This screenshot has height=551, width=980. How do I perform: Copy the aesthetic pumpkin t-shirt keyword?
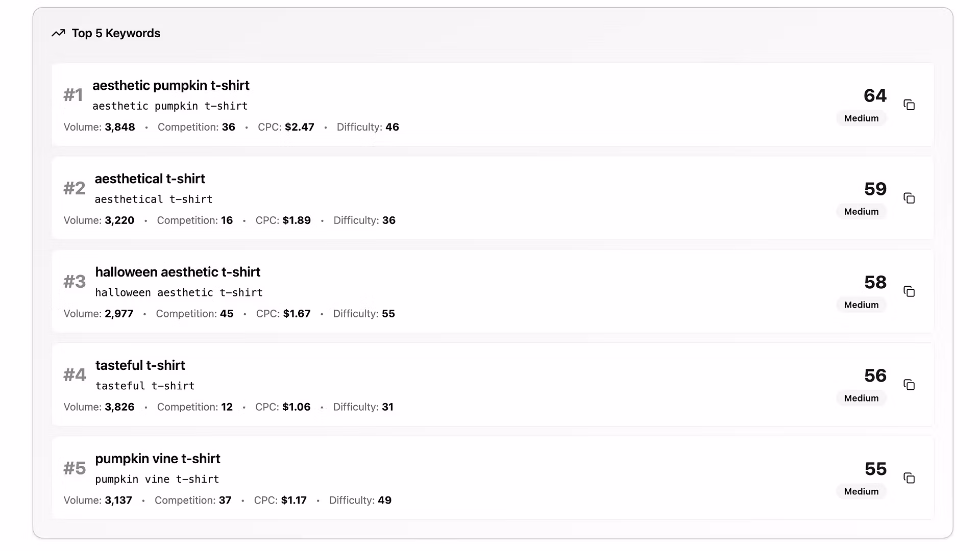click(x=909, y=105)
